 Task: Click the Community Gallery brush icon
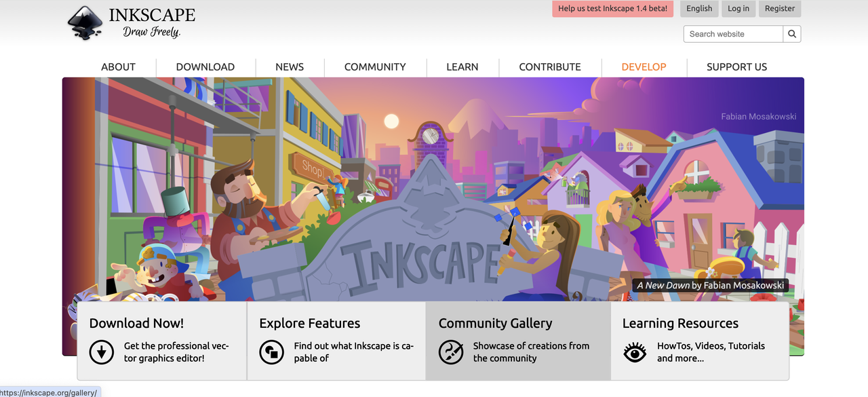[x=451, y=352]
